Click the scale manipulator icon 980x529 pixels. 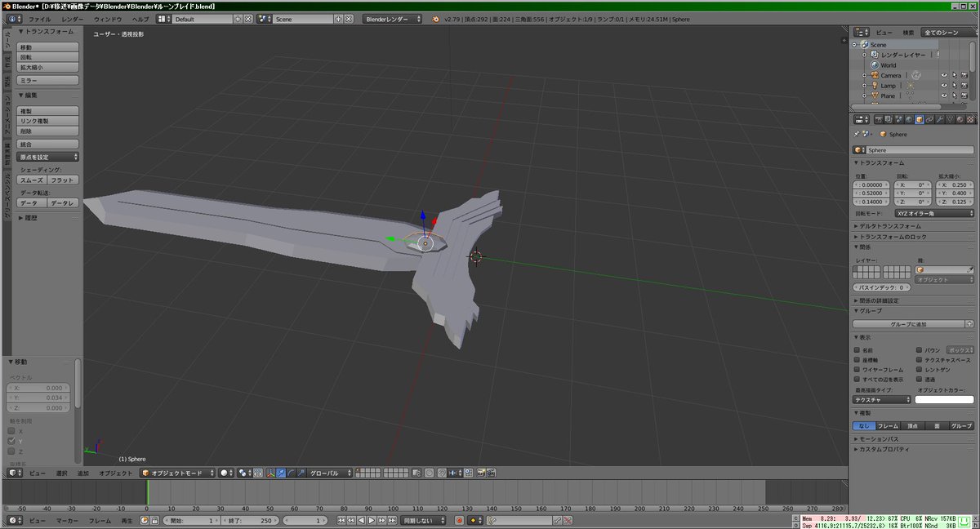[300, 473]
